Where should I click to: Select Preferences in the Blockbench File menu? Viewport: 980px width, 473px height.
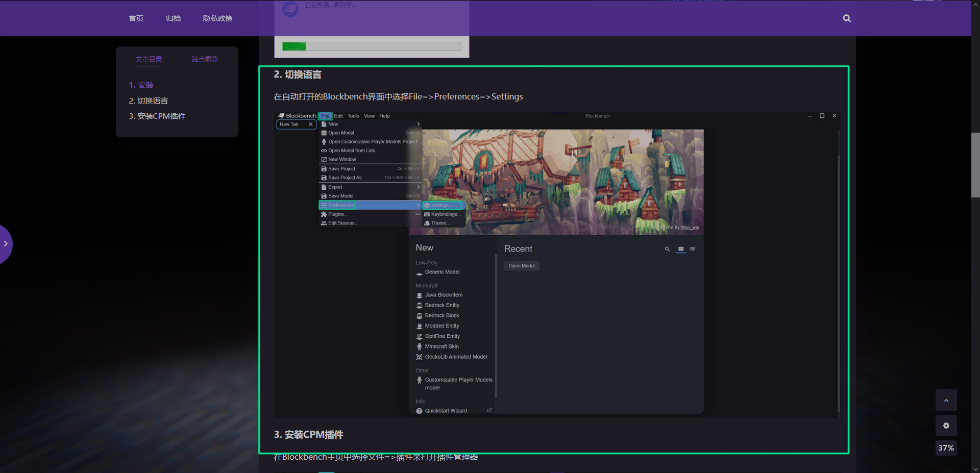(370, 205)
